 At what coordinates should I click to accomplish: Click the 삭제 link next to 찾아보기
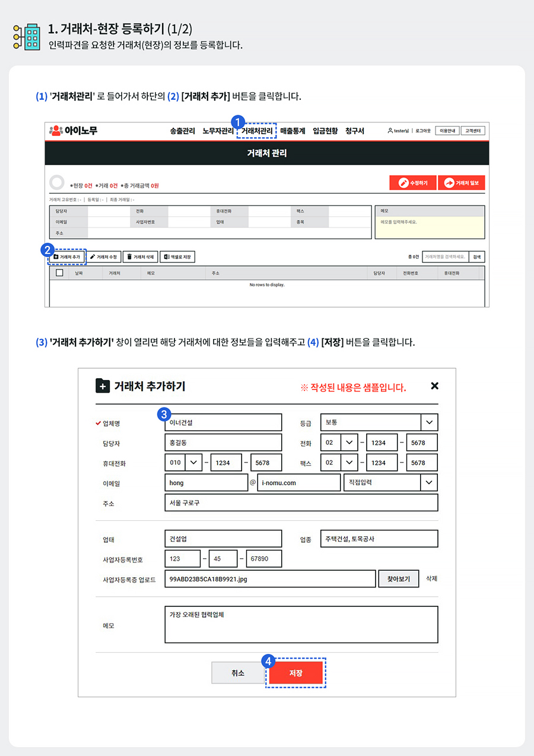[431, 579]
